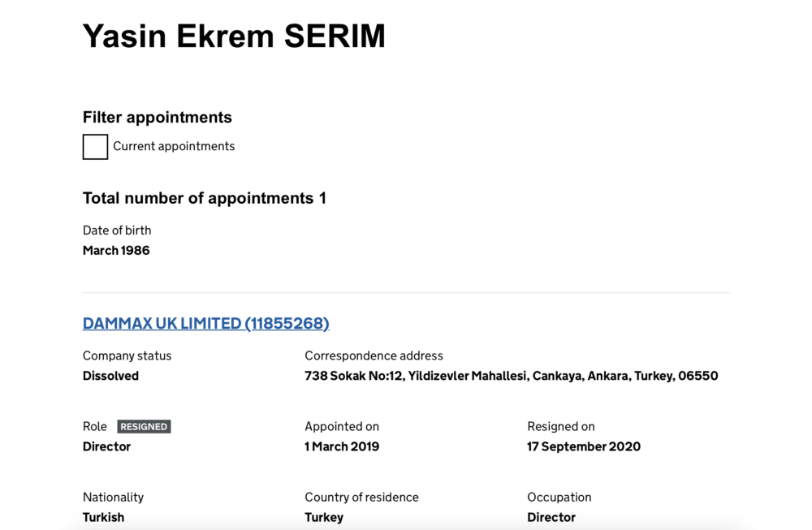Click the Yasin Ekrem SERIM page heading

coord(234,36)
